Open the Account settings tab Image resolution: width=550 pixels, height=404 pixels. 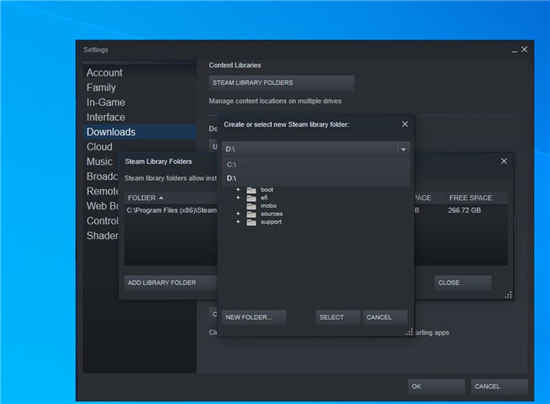coord(105,73)
